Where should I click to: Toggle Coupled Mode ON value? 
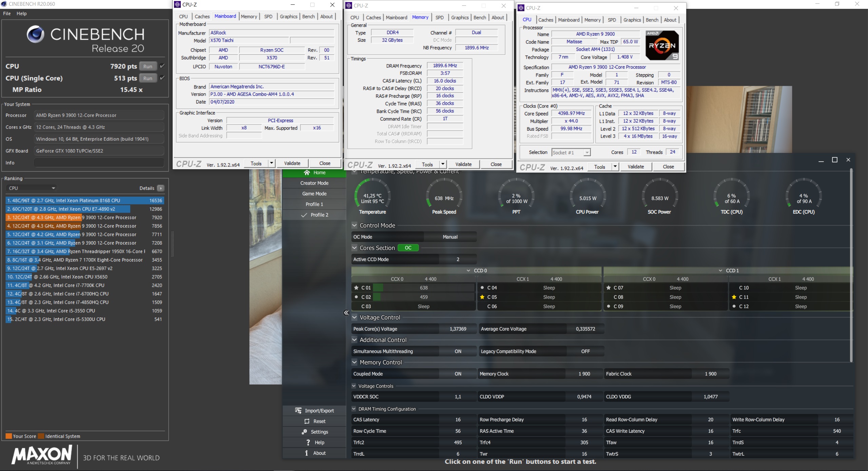[458, 374]
